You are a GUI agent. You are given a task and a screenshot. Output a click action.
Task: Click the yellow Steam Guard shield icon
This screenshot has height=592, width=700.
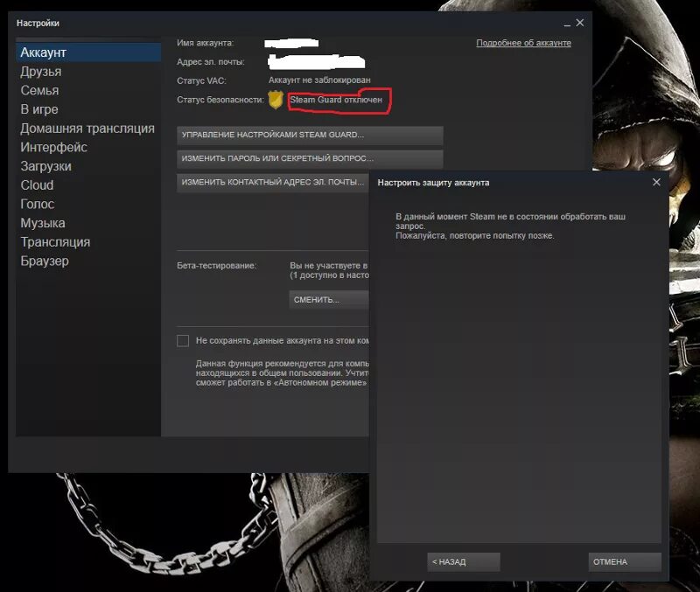[276, 100]
